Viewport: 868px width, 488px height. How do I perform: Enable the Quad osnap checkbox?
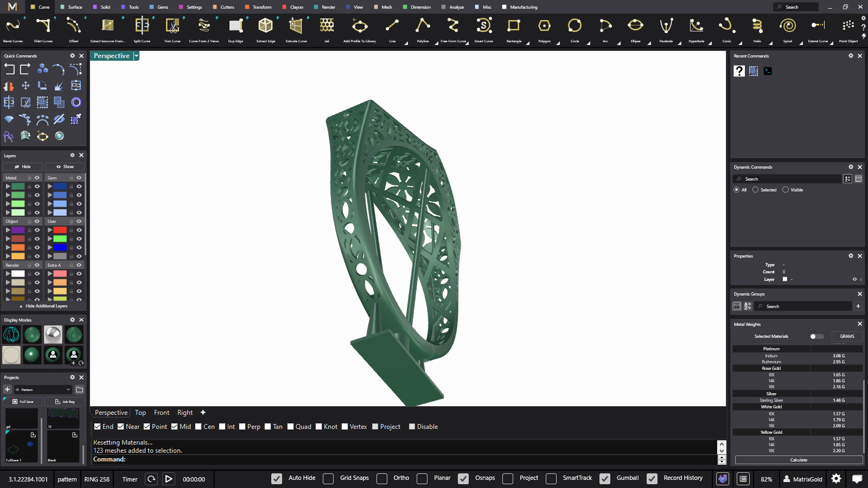(290, 427)
